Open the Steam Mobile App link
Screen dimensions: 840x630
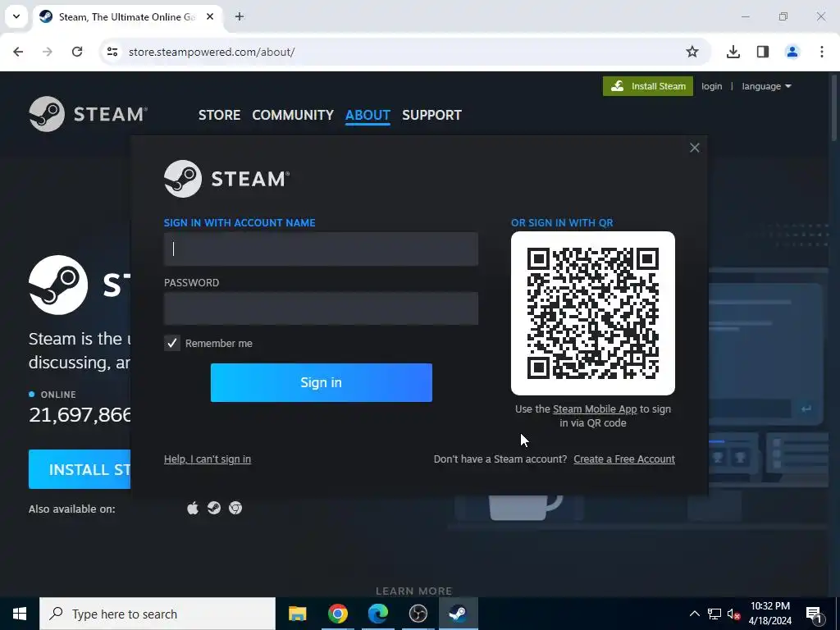pos(595,409)
